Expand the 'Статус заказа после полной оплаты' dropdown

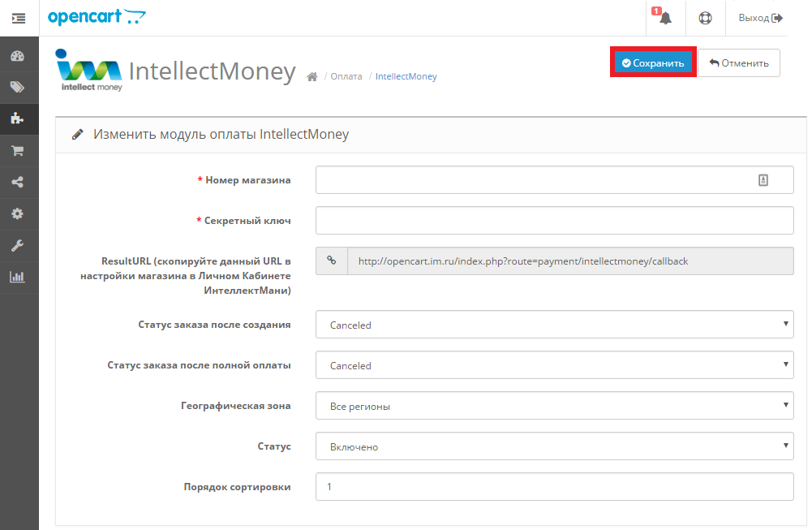554,365
